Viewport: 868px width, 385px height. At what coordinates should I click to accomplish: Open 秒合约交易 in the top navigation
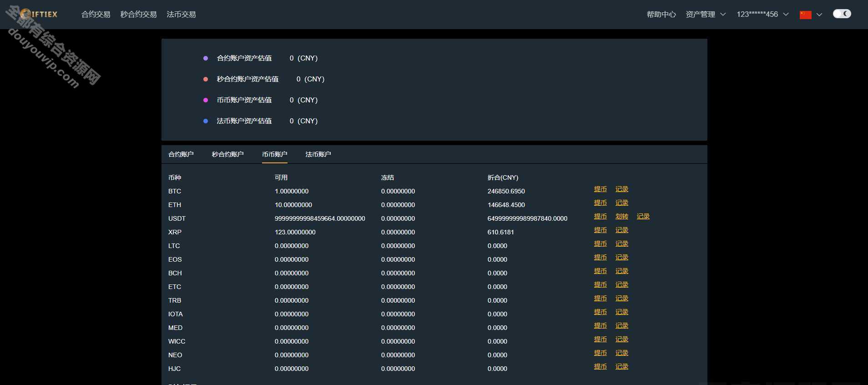138,15
